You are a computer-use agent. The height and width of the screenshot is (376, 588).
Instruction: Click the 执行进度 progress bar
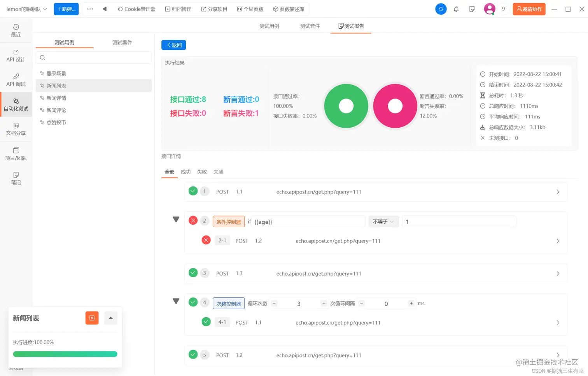click(x=65, y=354)
